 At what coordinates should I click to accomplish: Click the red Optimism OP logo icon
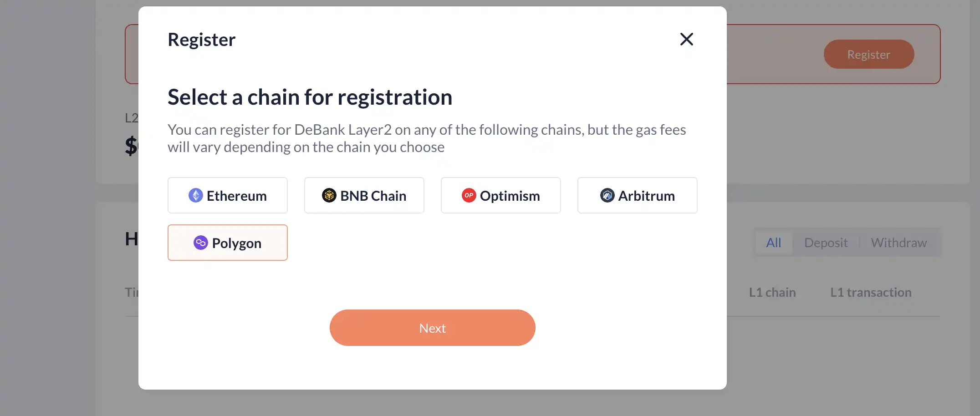469,196
